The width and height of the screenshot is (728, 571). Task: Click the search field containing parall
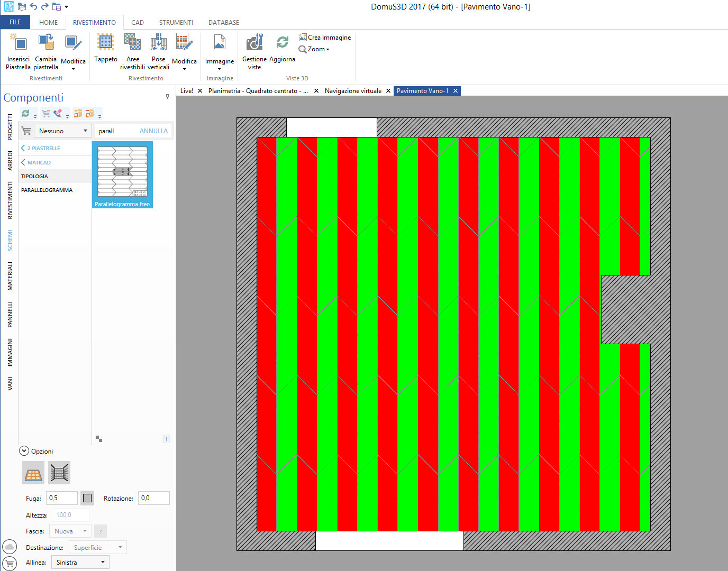[116, 131]
